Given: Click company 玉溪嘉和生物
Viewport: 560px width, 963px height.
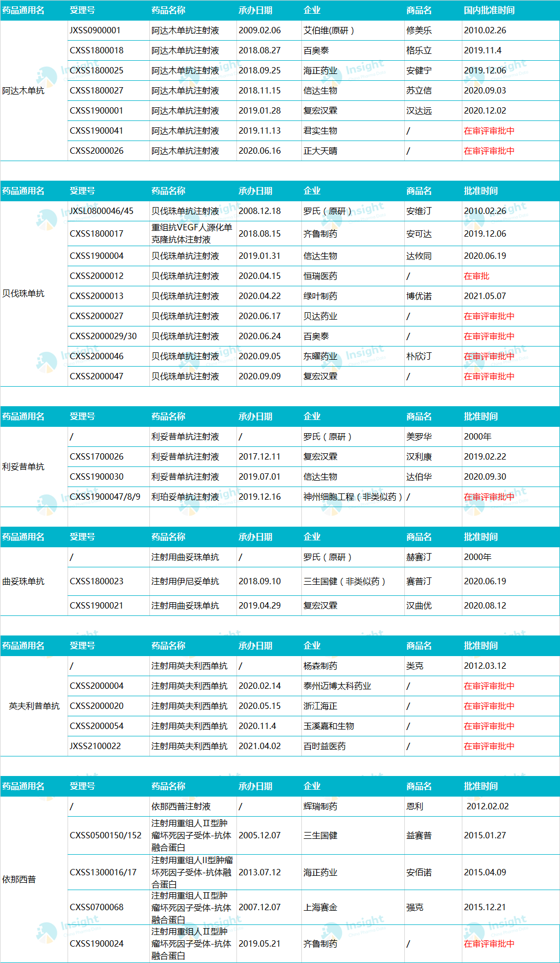Looking at the screenshot, I should click(x=329, y=726).
